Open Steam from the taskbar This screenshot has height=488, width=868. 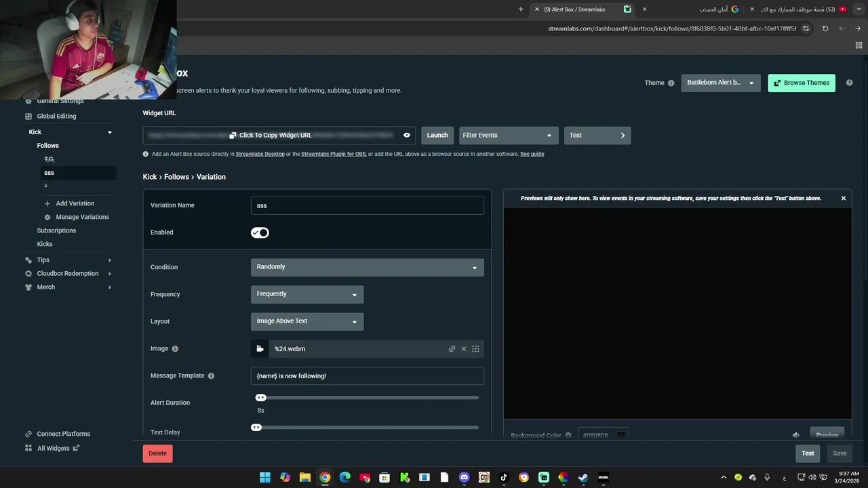tap(583, 477)
